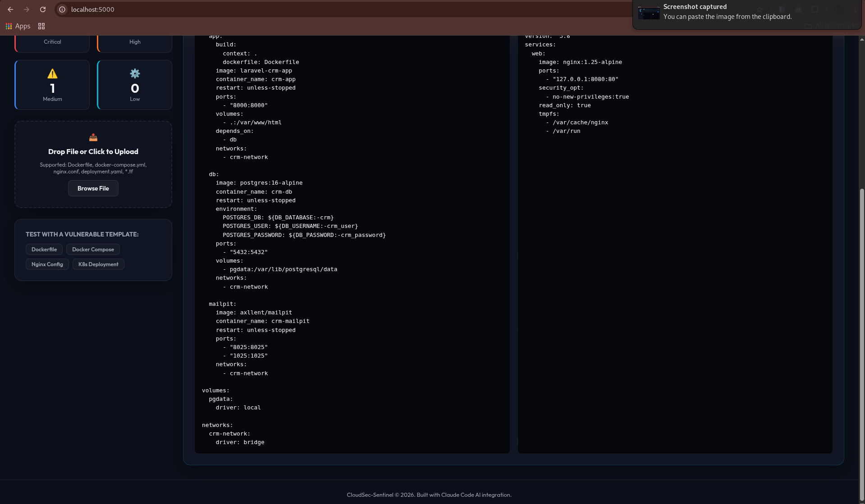Click the Browse File button

tap(93, 188)
